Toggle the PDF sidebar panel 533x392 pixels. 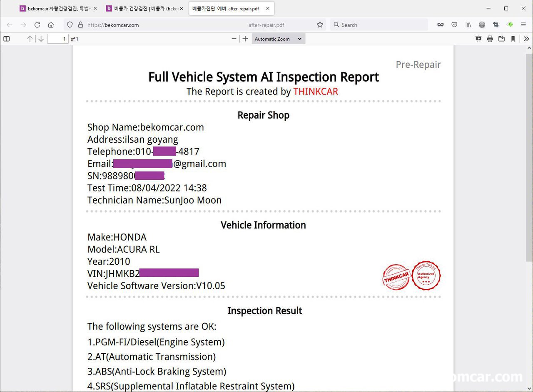coord(7,39)
